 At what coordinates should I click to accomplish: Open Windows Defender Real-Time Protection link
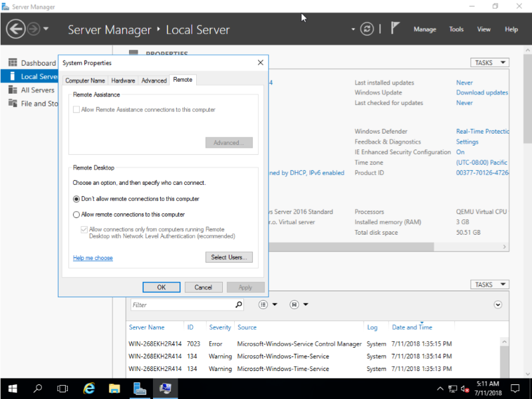(482, 132)
